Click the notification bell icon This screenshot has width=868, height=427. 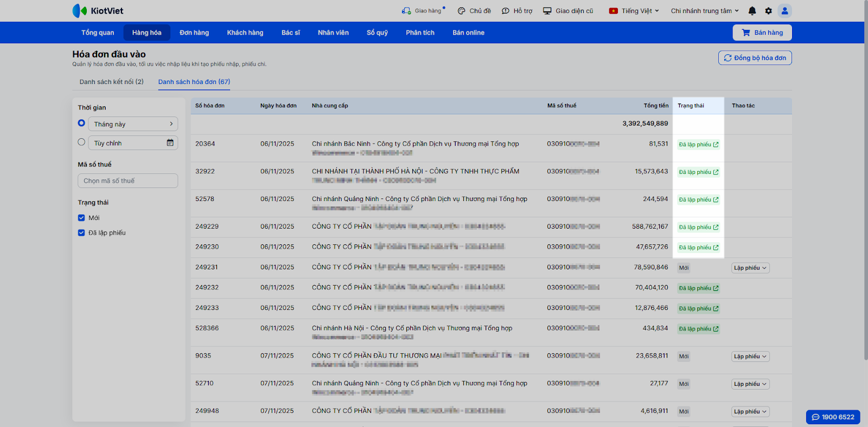coord(752,11)
